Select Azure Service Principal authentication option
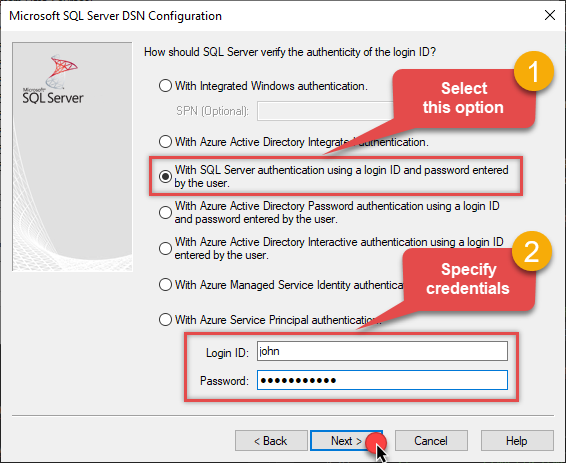This screenshot has width=566, height=463. pos(165,320)
